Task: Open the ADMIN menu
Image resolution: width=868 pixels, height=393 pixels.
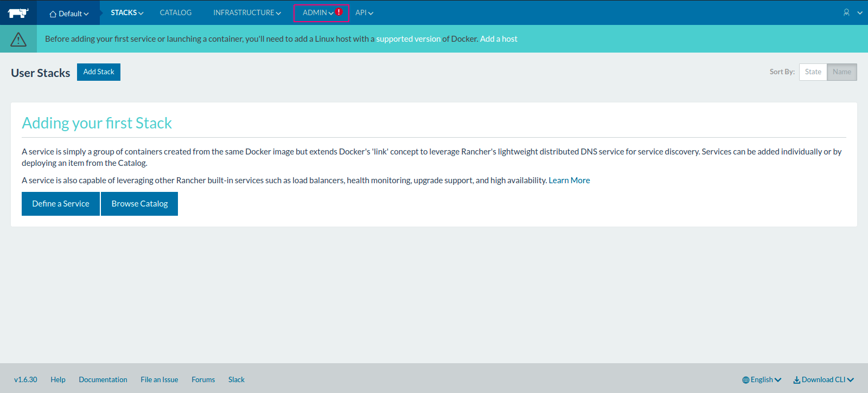Action: [x=318, y=12]
